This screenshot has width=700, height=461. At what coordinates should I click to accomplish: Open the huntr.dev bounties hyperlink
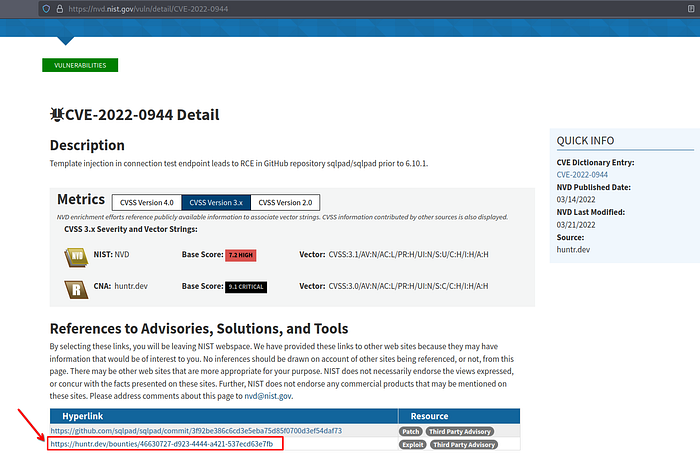[162, 444]
